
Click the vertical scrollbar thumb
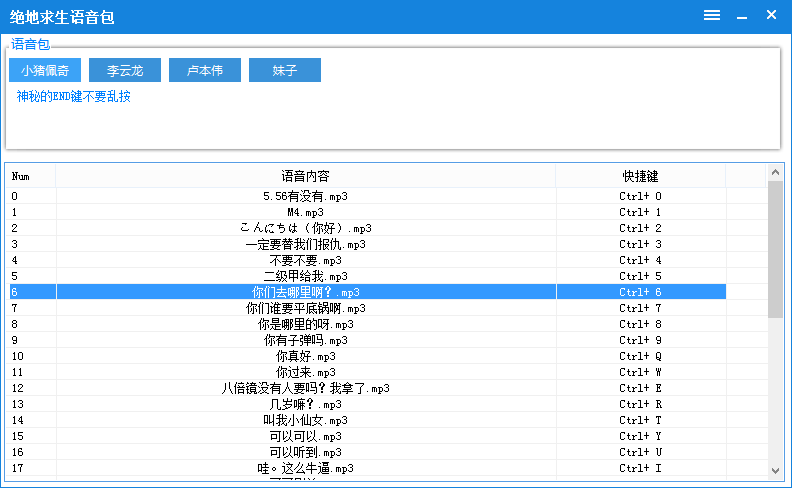point(775,250)
